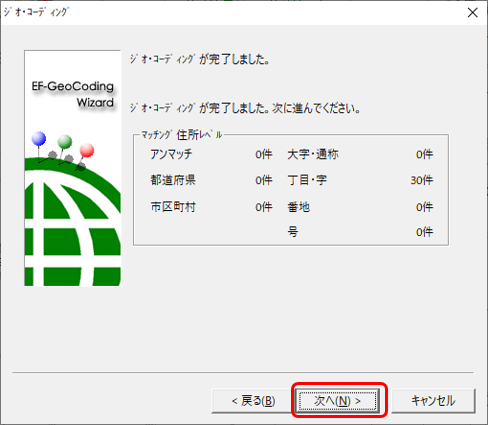Click the 次へ(N) > button

pos(337,400)
